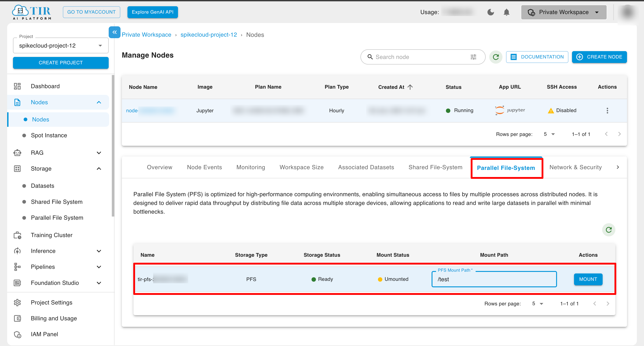Open the notifications bell icon

[506, 12]
